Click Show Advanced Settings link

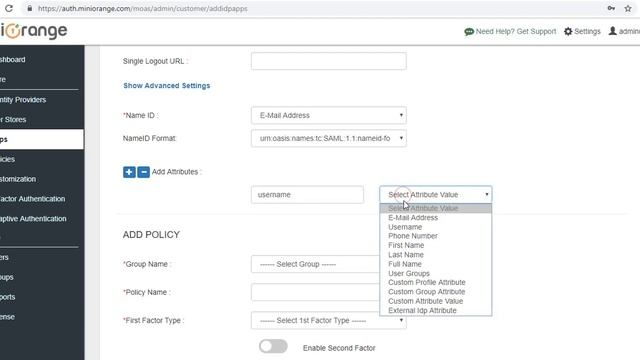click(167, 86)
